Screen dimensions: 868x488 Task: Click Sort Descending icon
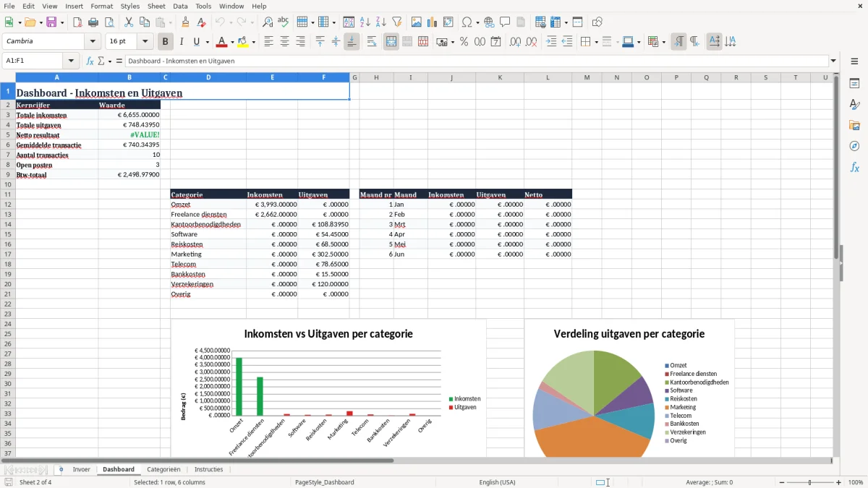380,22
